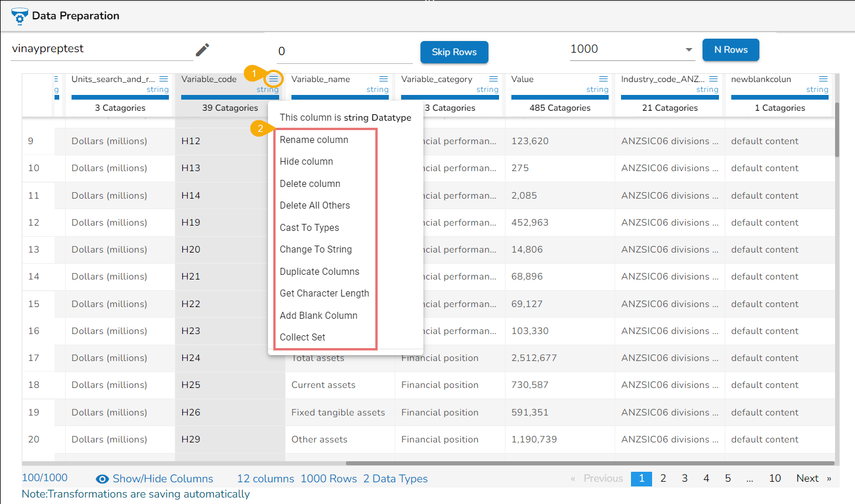
Task: Click the horizontal scrollbar under the table
Action: click(586, 463)
